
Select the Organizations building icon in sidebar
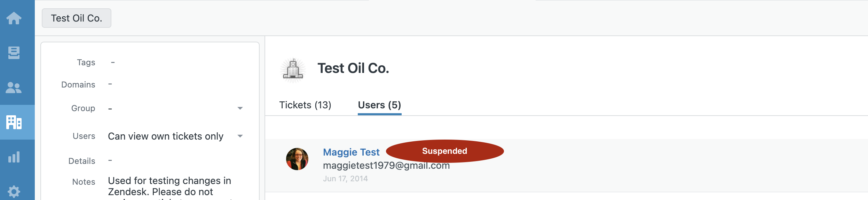14,122
